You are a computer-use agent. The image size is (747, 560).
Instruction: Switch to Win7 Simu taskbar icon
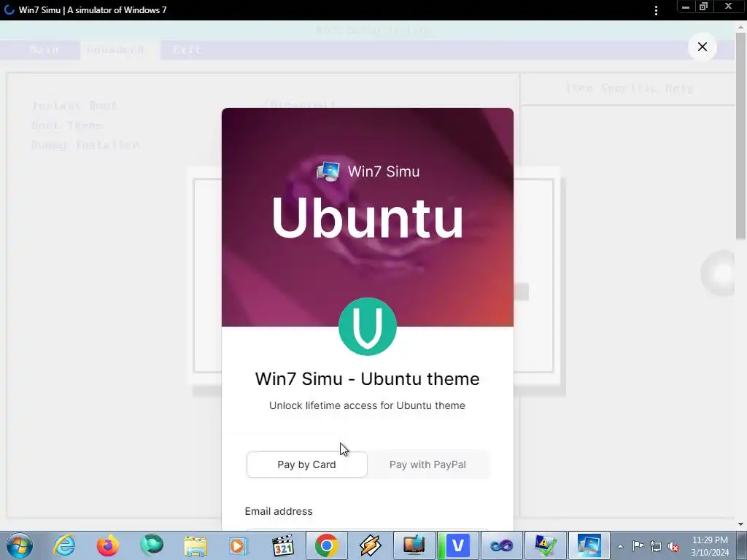[x=589, y=545]
